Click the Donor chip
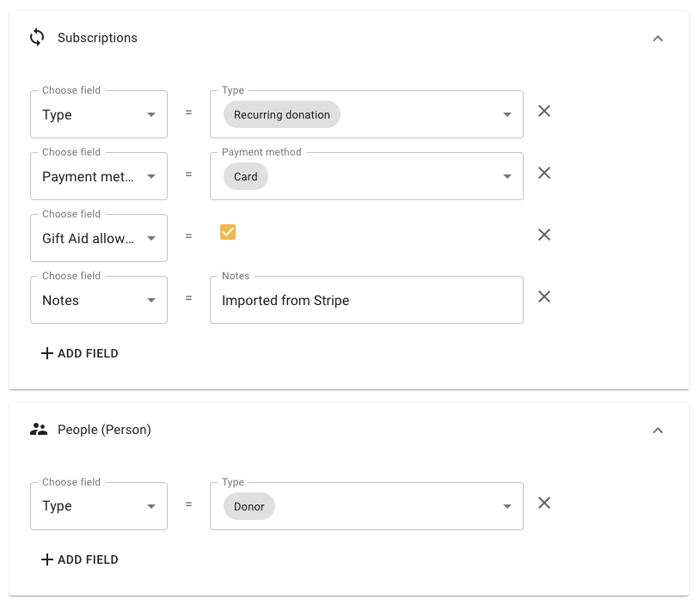Image resolution: width=700 pixels, height=605 pixels. (x=249, y=506)
